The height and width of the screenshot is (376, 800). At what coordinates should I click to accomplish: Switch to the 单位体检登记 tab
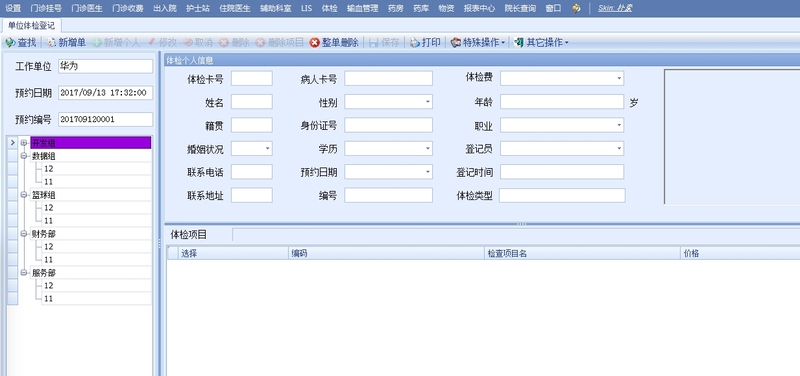coord(31,26)
